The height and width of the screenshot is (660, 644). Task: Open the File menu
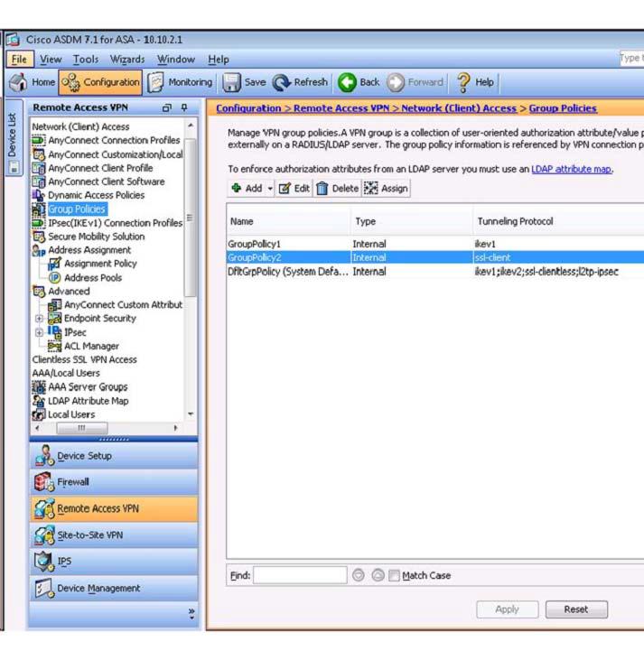(x=19, y=60)
